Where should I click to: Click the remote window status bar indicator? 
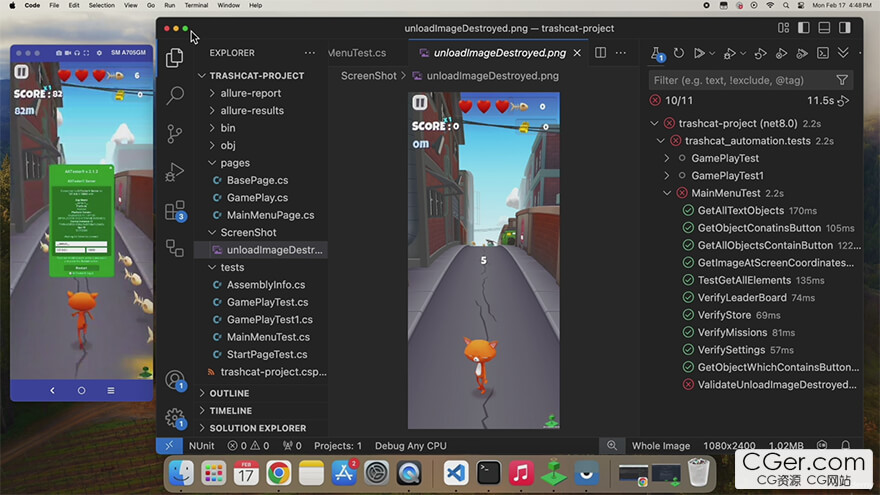169,446
